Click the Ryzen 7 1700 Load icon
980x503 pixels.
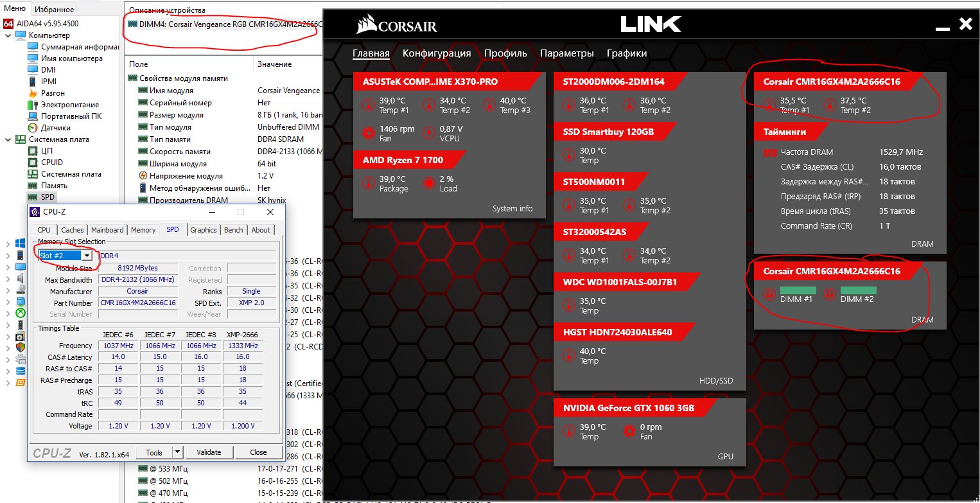click(x=429, y=184)
